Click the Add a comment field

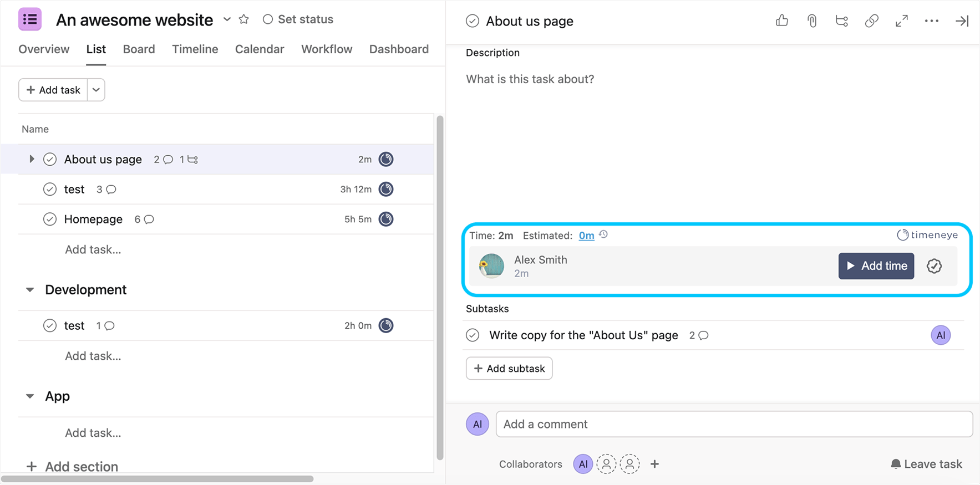click(x=734, y=424)
